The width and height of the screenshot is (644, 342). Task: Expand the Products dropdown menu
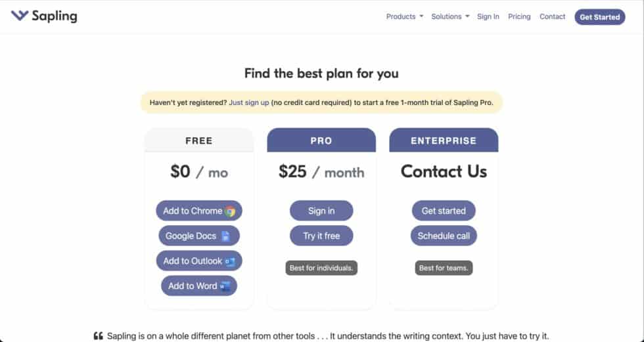[404, 17]
